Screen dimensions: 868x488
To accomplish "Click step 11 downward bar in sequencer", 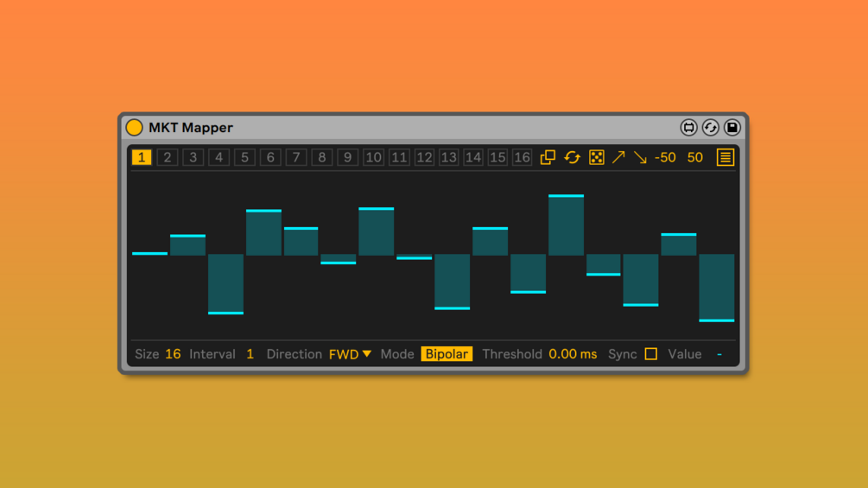I will (528, 273).
